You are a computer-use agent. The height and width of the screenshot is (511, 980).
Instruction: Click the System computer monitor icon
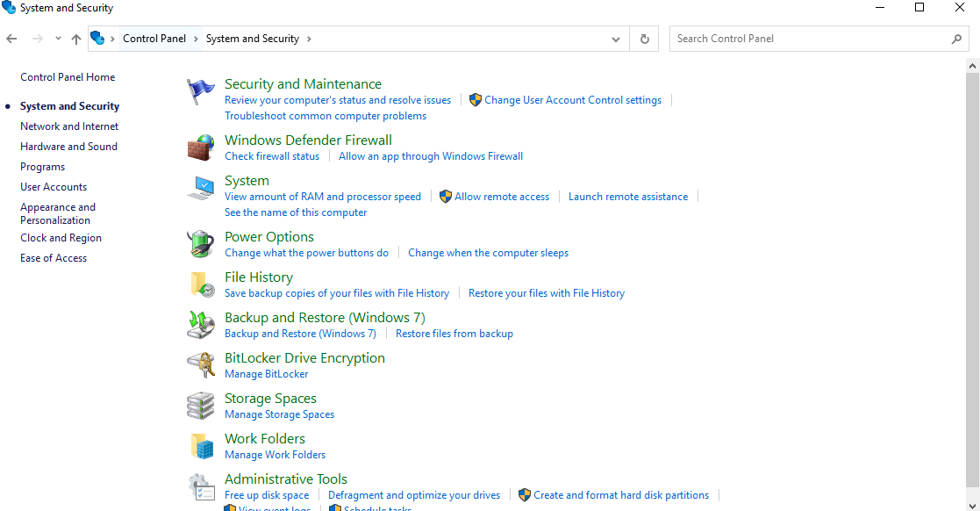coord(201,188)
